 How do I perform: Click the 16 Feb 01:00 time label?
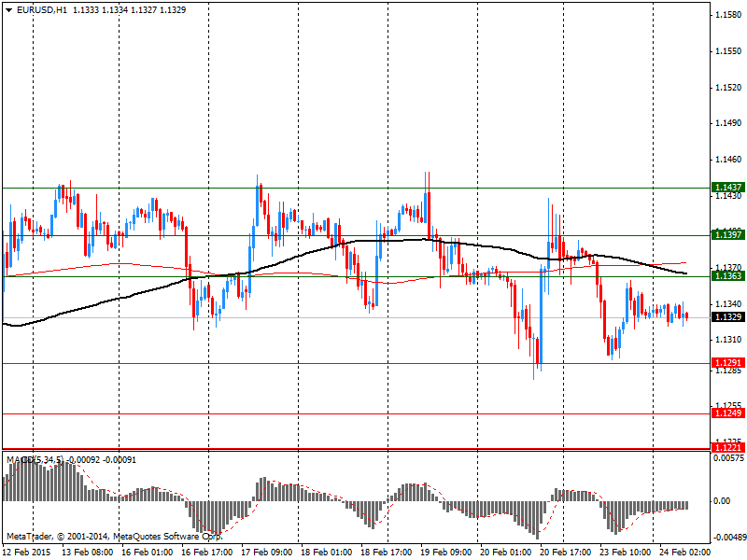click(148, 553)
